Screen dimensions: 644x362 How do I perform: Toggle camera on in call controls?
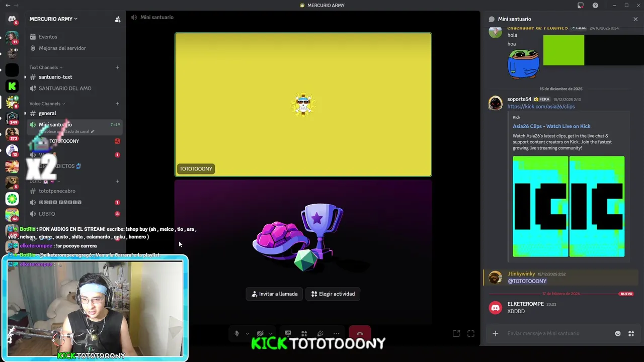[x=260, y=333]
